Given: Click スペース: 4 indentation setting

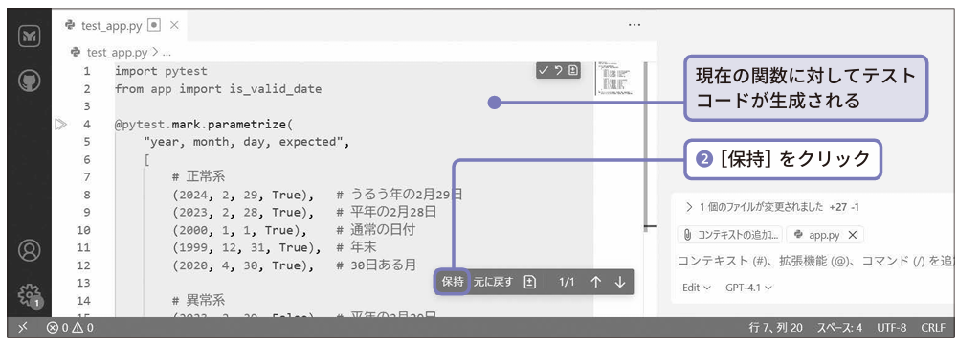Looking at the screenshot, I should click(x=840, y=327).
